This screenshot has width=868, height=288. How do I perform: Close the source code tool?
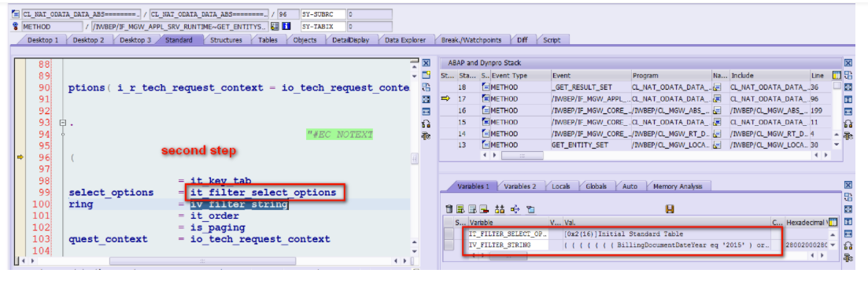click(427, 63)
